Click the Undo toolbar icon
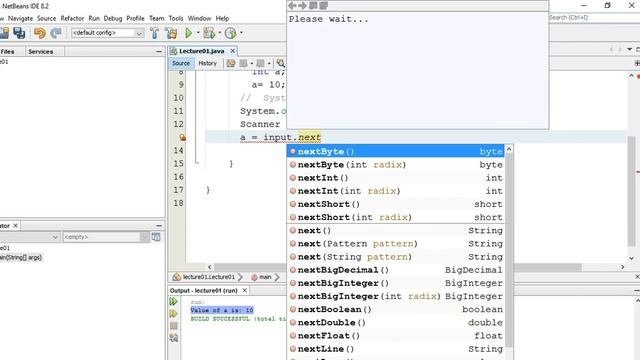 click(40, 33)
